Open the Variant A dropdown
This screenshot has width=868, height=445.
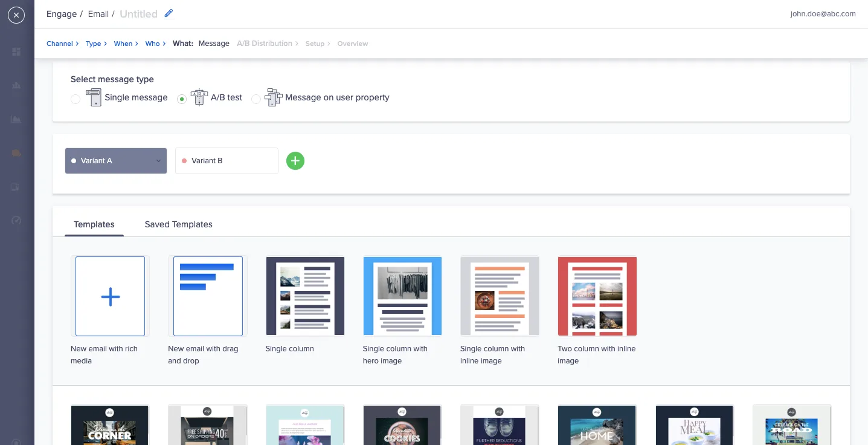[158, 161]
